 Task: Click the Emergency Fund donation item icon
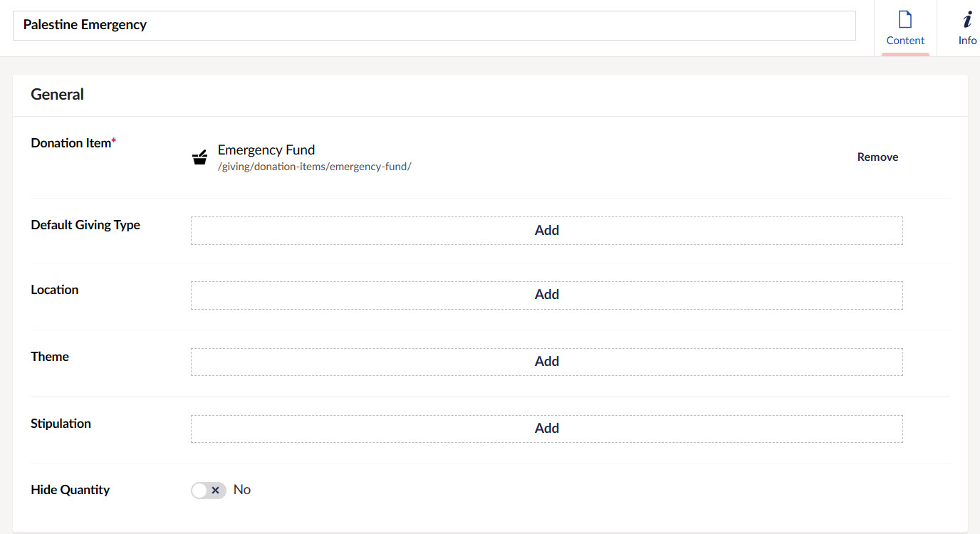tap(200, 157)
